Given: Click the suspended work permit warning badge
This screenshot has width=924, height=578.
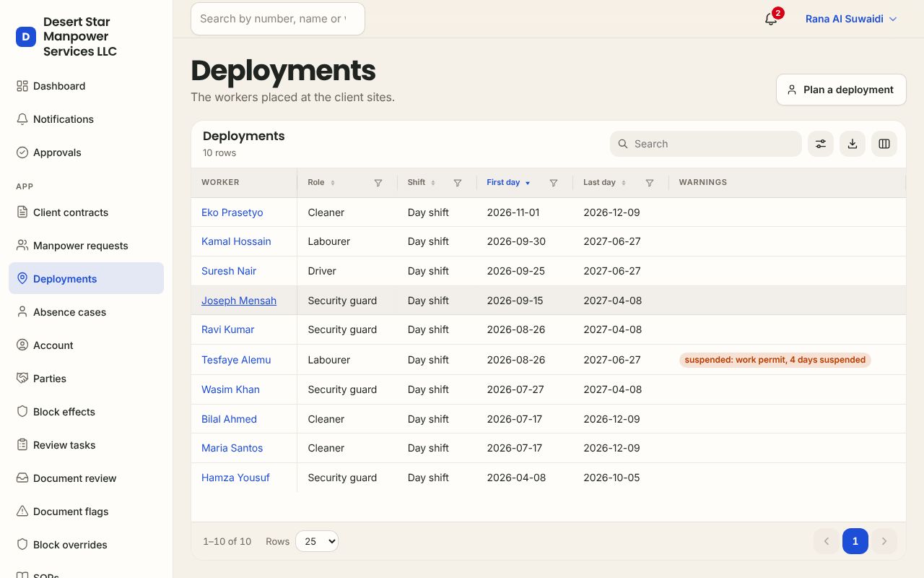Looking at the screenshot, I should 775,360.
